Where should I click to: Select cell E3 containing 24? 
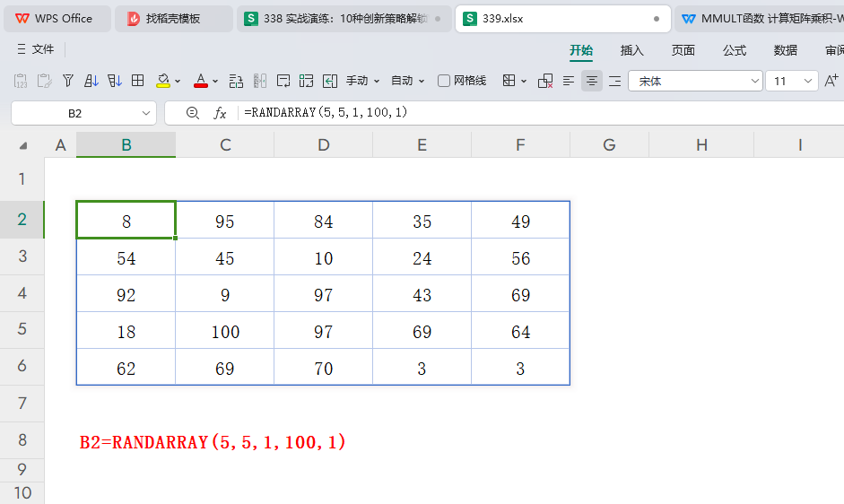click(x=422, y=256)
